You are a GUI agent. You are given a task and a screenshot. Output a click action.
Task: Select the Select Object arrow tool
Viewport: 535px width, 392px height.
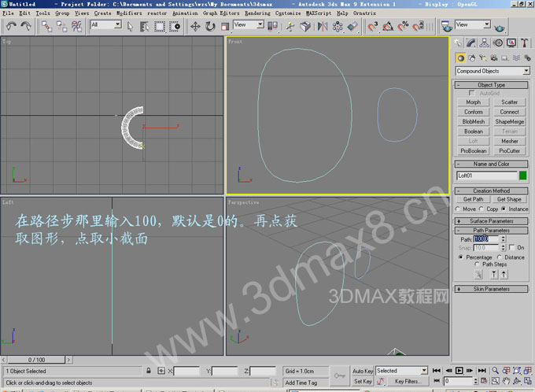(130, 26)
